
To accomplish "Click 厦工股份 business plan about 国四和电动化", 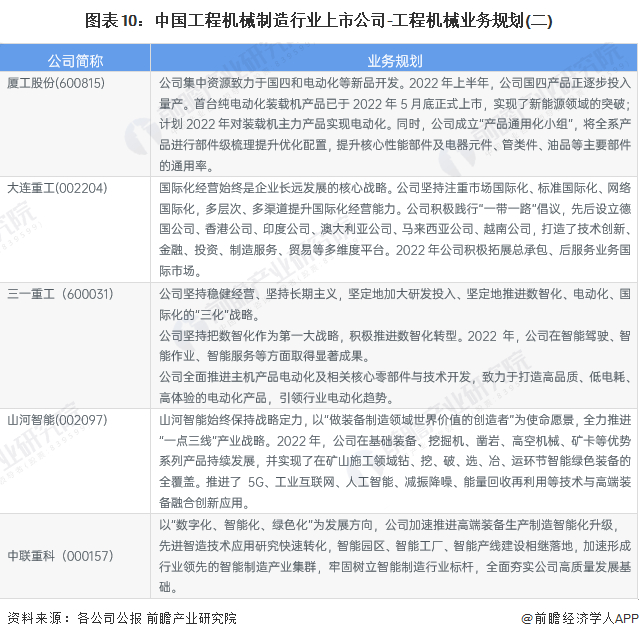I will pyautogui.click(x=394, y=124).
